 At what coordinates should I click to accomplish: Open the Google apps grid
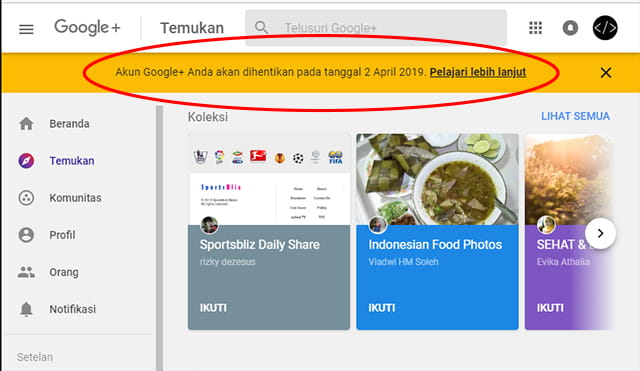pos(536,28)
